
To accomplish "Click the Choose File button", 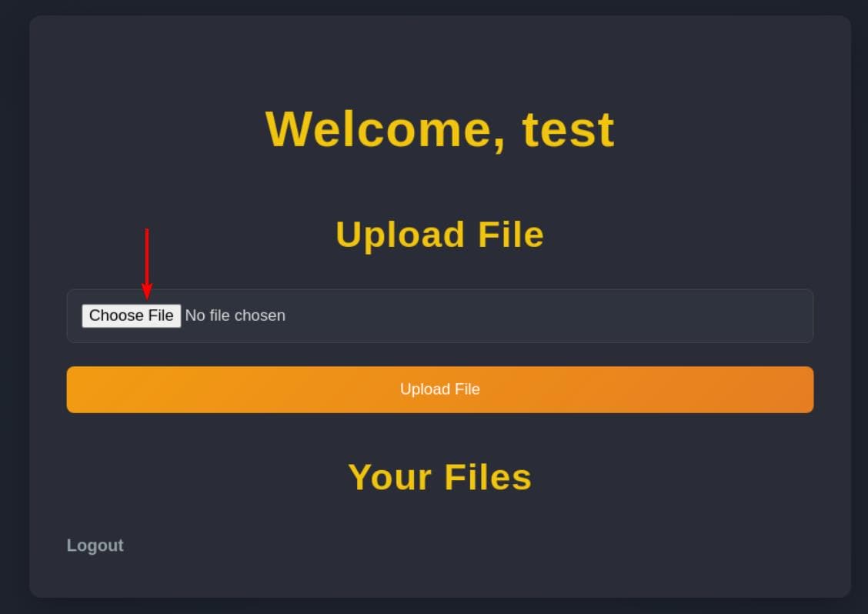I will pos(131,315).
